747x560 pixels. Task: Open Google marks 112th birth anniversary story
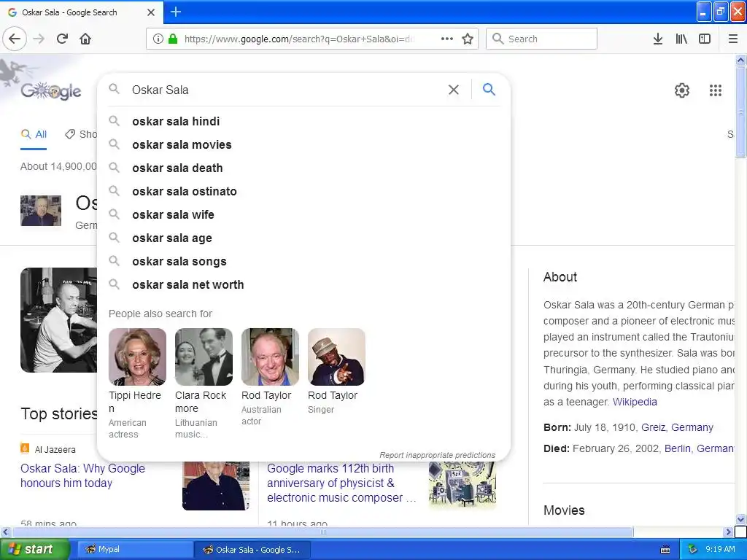click(x=341, y=483)
